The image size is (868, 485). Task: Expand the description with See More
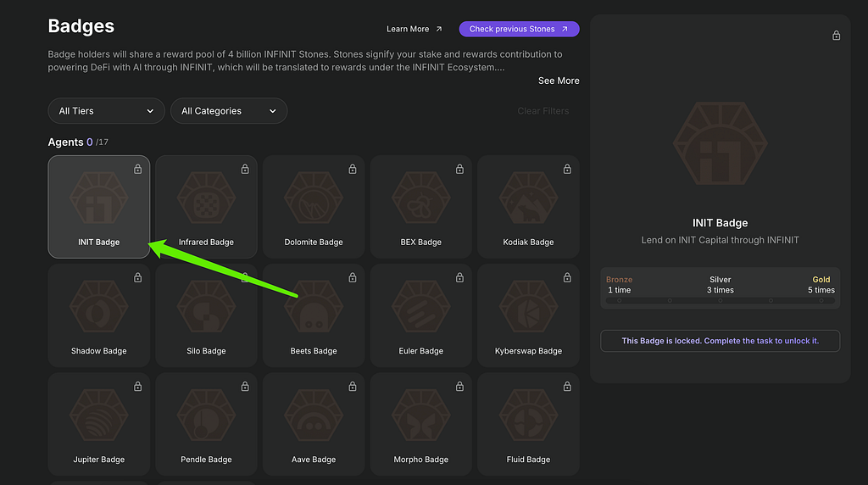click(559, 81)
